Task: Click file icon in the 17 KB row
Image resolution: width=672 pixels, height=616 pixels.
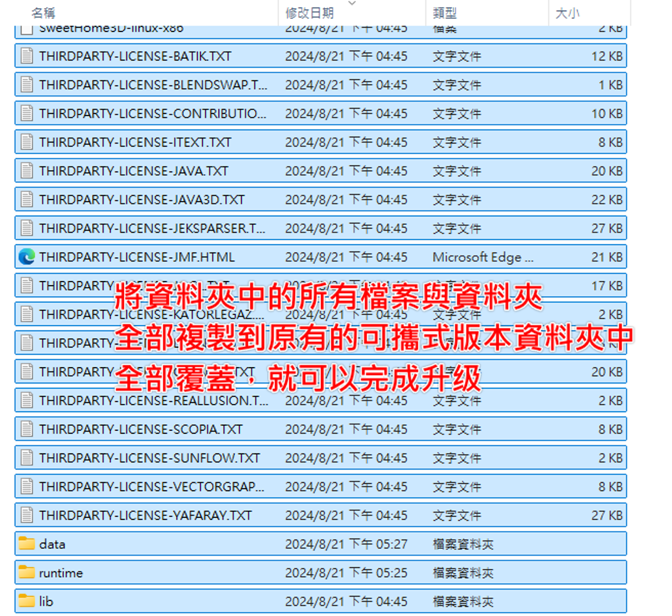Action: click(x=27, y=285)
